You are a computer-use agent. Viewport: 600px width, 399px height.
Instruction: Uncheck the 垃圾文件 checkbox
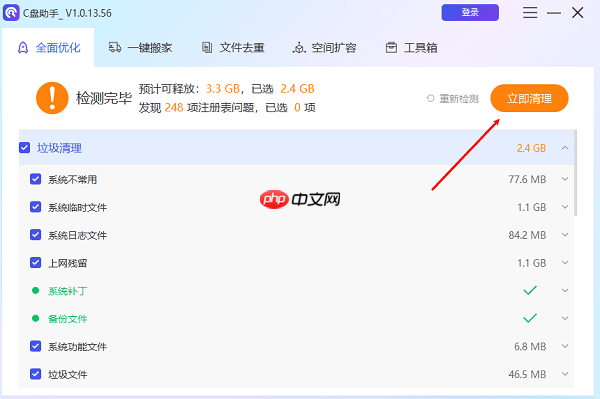[36, 374]
